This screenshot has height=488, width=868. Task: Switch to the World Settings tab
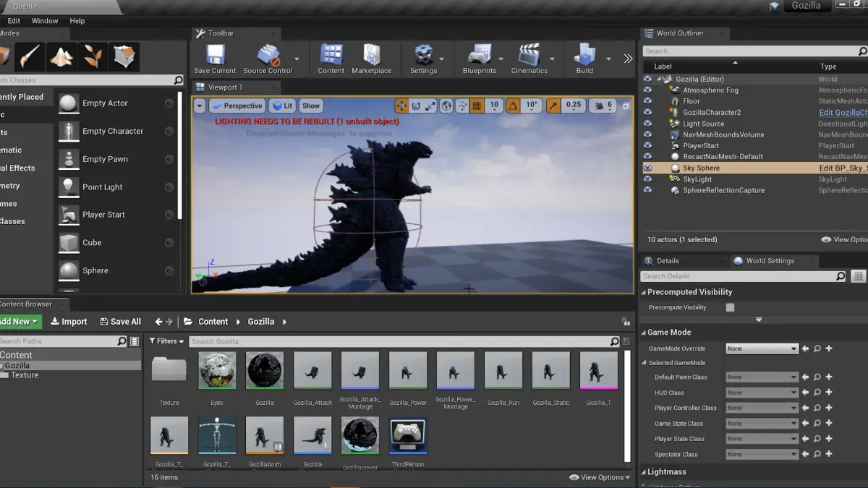tap(770, 261)
